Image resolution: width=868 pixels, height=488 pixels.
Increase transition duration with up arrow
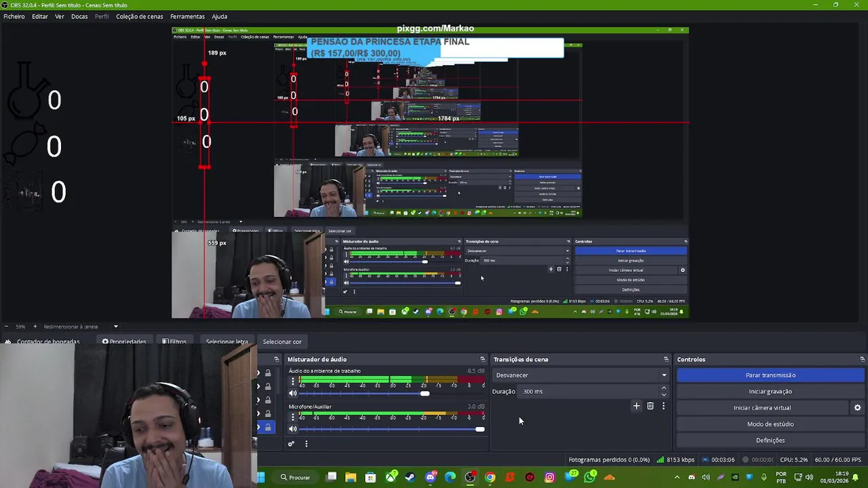(x=664, y=388)
